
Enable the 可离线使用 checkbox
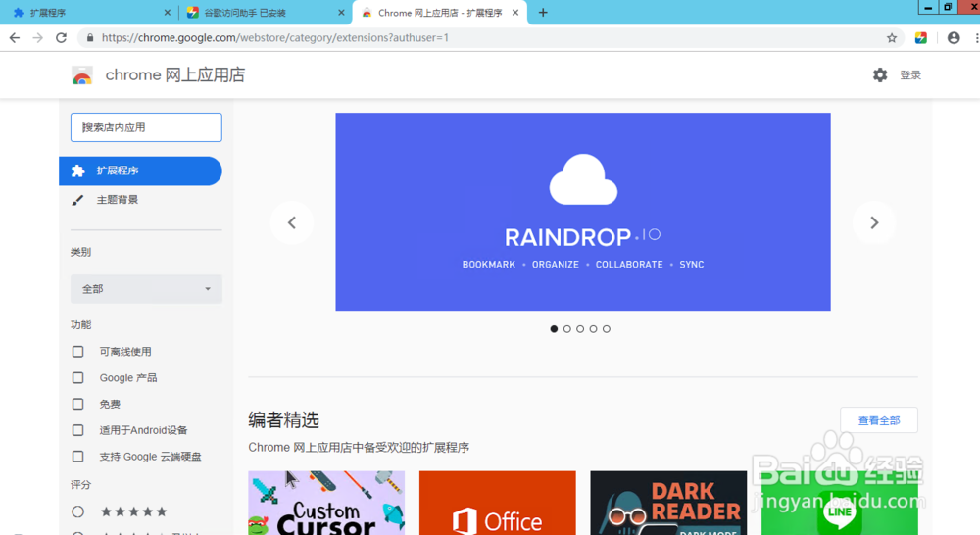click(x=77, y=352)
